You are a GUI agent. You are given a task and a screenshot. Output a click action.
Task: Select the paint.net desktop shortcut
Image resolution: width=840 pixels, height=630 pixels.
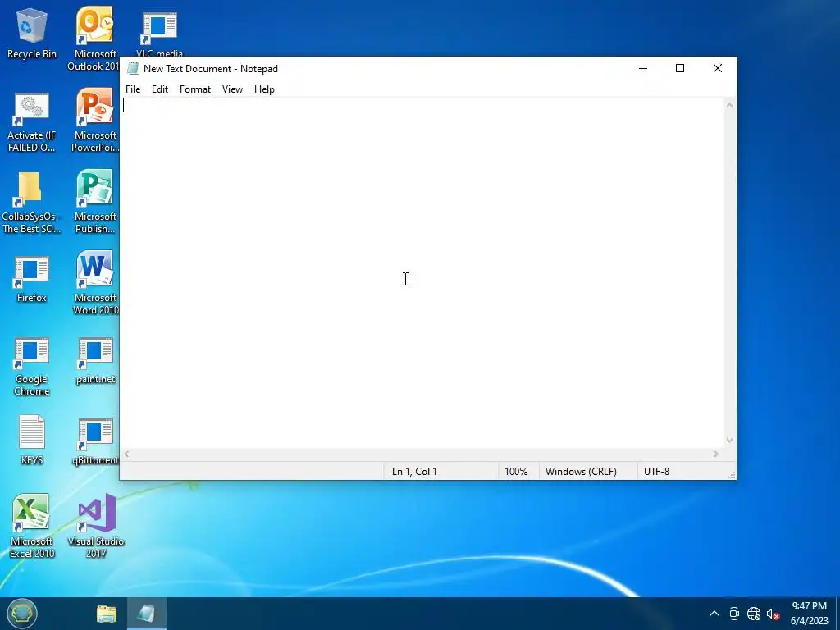pyautogui.click(x=95, y=361)
